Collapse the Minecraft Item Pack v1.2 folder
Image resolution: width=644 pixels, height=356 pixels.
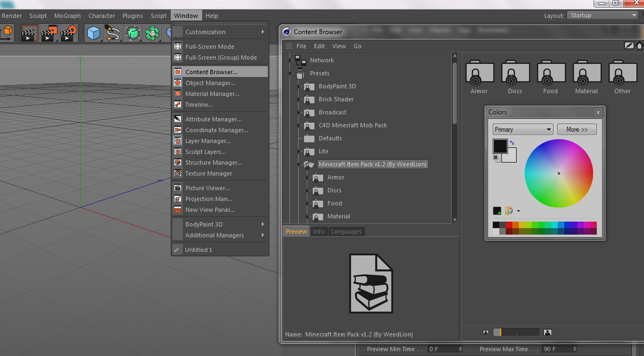299,165
